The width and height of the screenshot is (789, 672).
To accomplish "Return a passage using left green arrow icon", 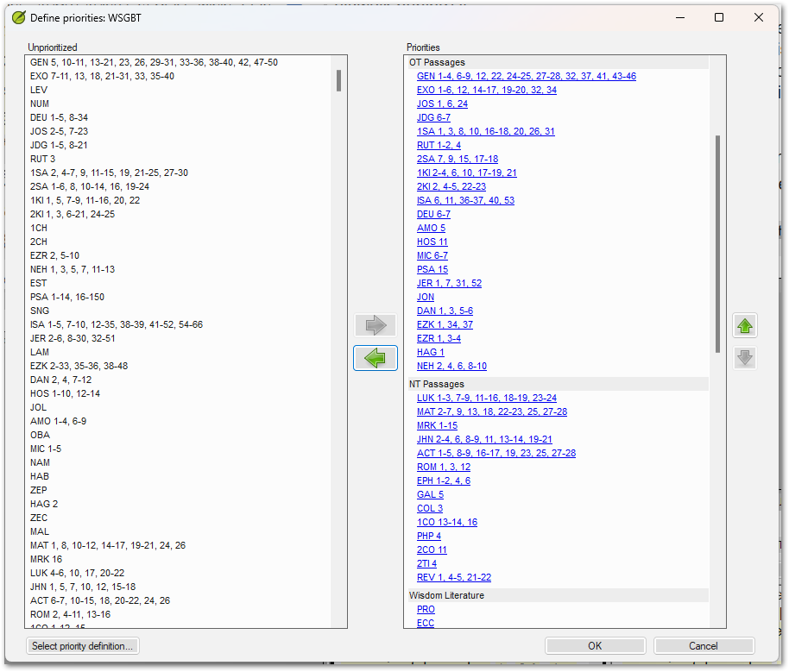I will pyautogui.click(x=375, y=357).
